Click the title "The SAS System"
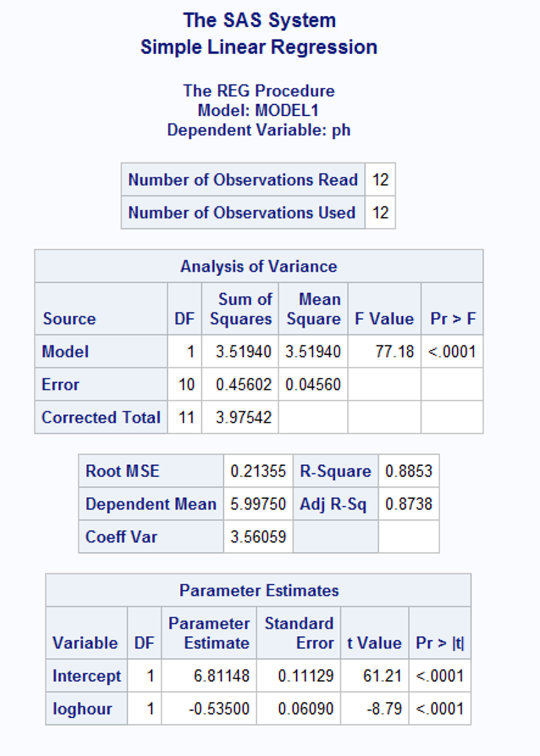Image resolution: width=540 pixels, height=756 pixels. tap(259, 20)
